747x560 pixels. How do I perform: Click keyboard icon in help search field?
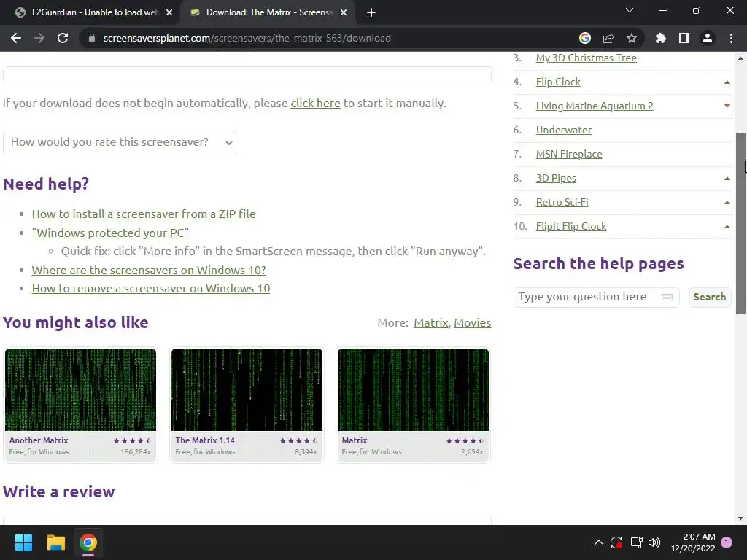pyautogui.click(x=667, y=297)
